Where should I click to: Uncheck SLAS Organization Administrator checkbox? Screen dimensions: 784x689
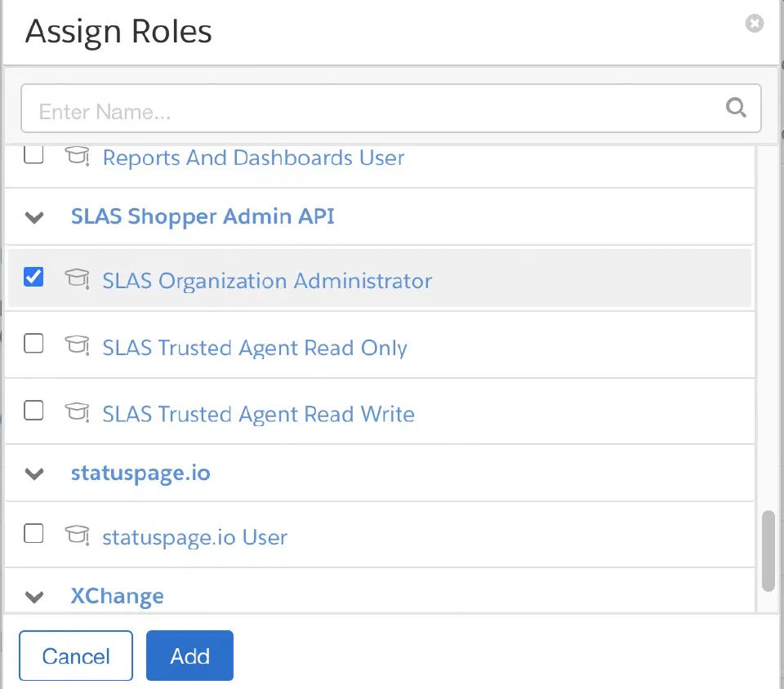(x=33, y=277)
